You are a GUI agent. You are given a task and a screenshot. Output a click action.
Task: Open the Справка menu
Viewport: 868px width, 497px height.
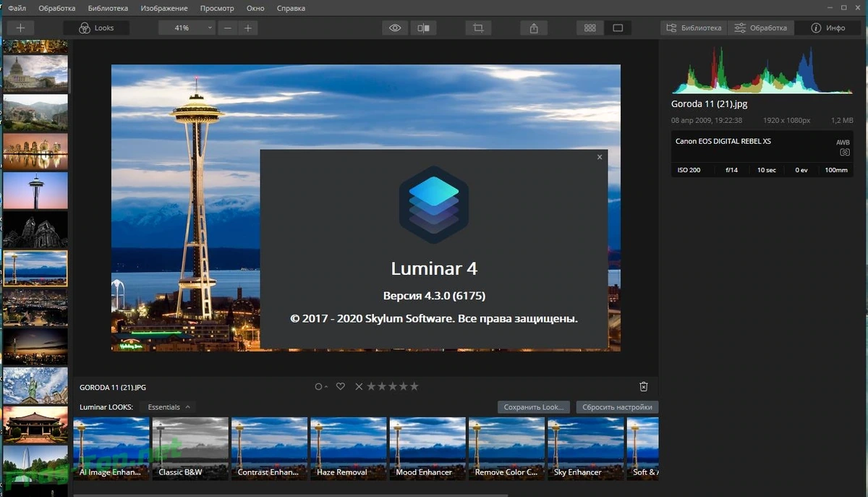click(x=291, y=8)
